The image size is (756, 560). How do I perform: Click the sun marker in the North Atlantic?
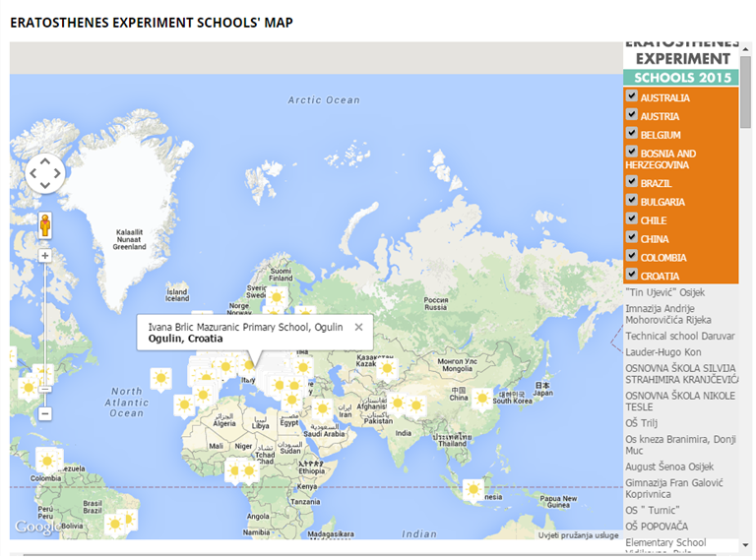pyautogui.click(x=161, y=378)
